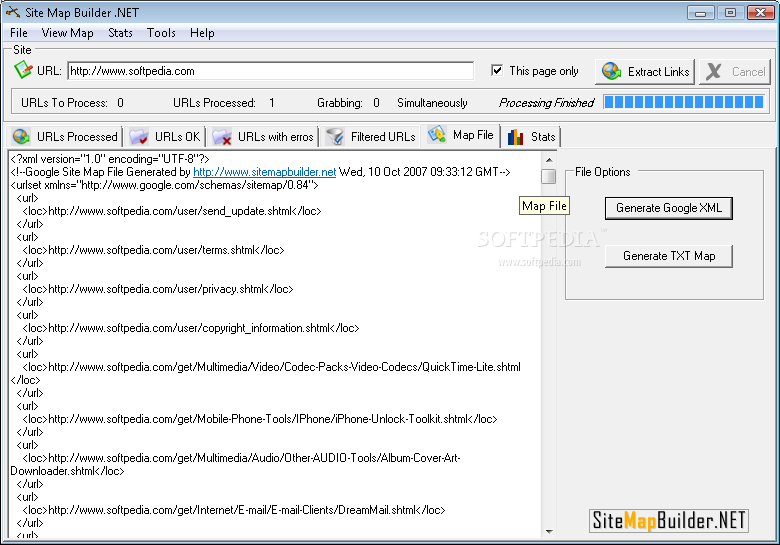Click the 'URLs Processed: 1' status text
The width and height of the screenshot is (780, 545).
tap(224, 103)
